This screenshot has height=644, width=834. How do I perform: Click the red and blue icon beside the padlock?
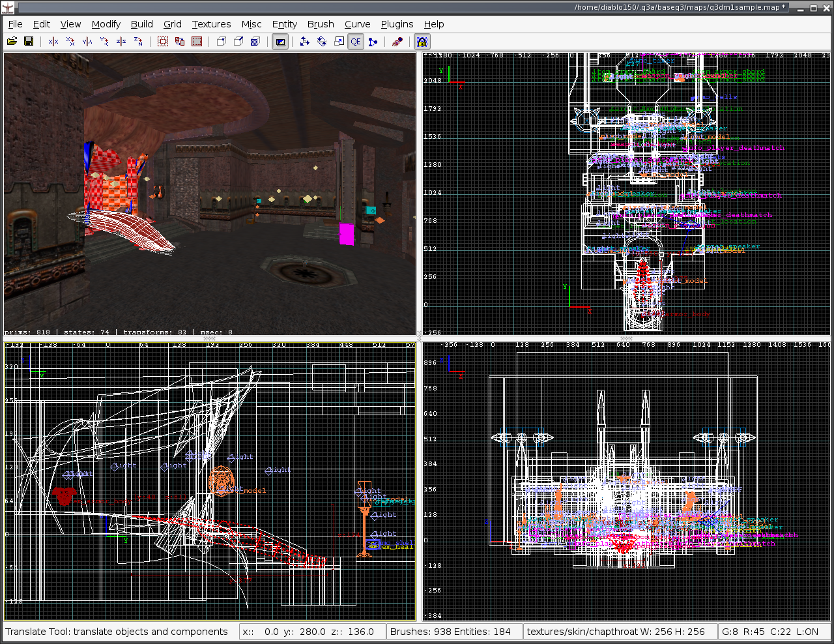click(397, 41)
